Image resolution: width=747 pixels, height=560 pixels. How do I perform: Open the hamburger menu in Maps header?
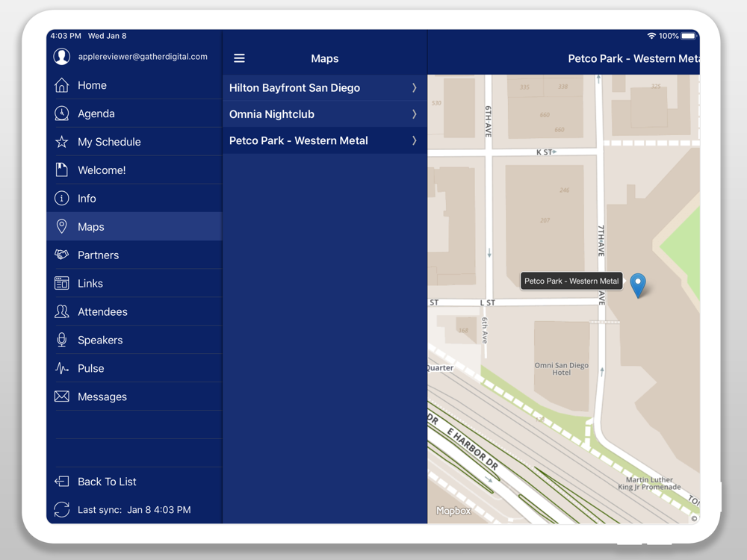click(x=239, y=58)
